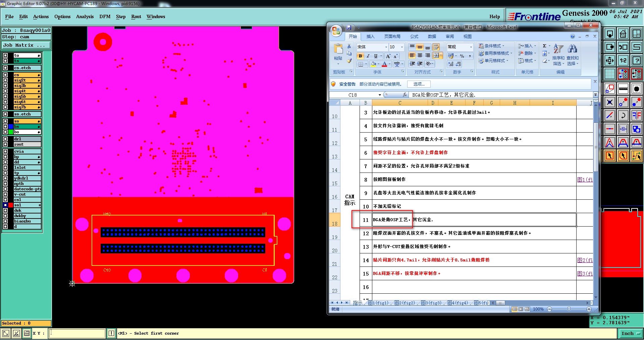The width and height of the screenshot is (644, 340).
Task: Expand the formula bar chevron
Action: (595, 95)
